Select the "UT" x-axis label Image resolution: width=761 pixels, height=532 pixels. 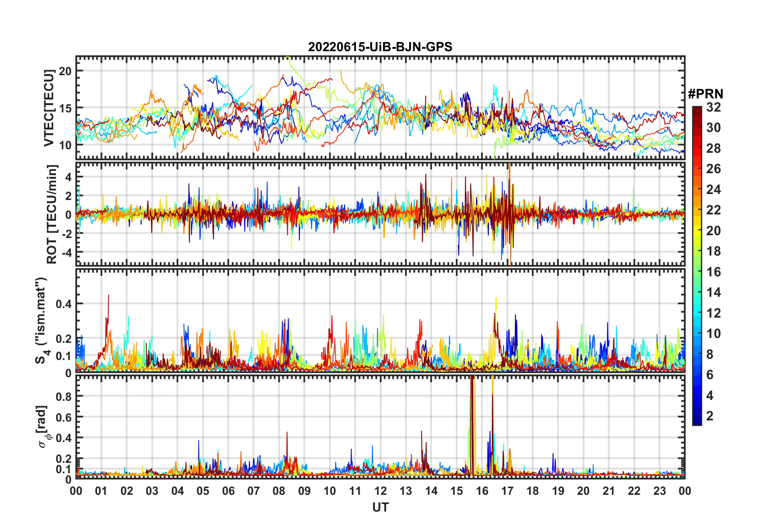pos(380,508)
